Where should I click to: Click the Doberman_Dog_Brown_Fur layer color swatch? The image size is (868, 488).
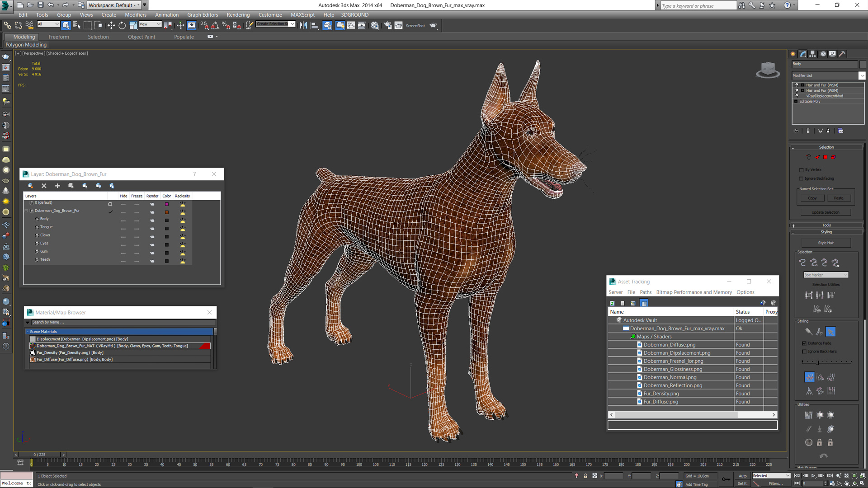click(167, 212)
